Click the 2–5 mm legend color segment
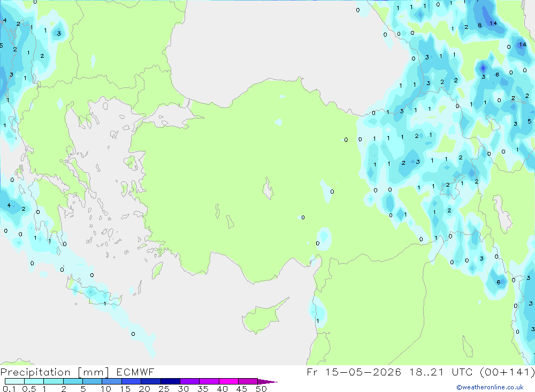 pyautogui.click(x=73, y=381)
